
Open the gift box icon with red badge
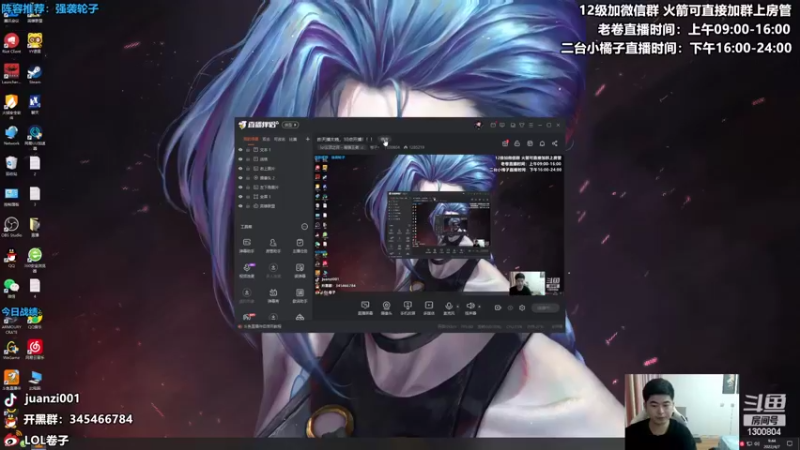pyautogui.click(x=505, y=143)
